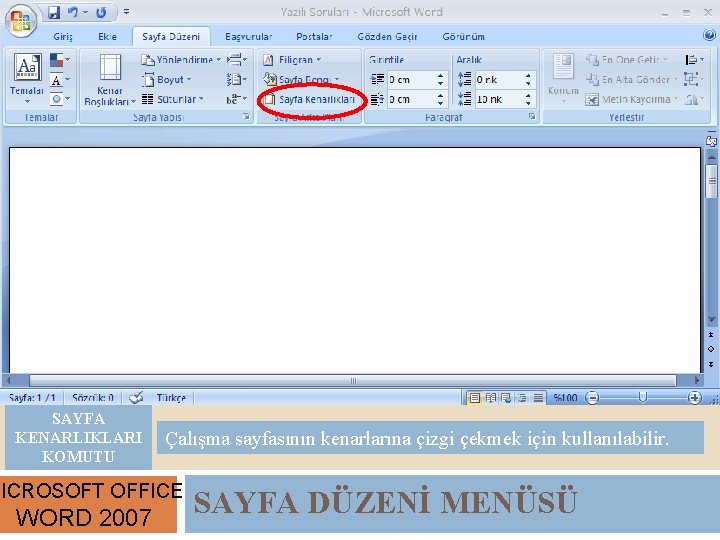Open Word help
The width and height of the screenshot is (720, 540).
point(709,35)
